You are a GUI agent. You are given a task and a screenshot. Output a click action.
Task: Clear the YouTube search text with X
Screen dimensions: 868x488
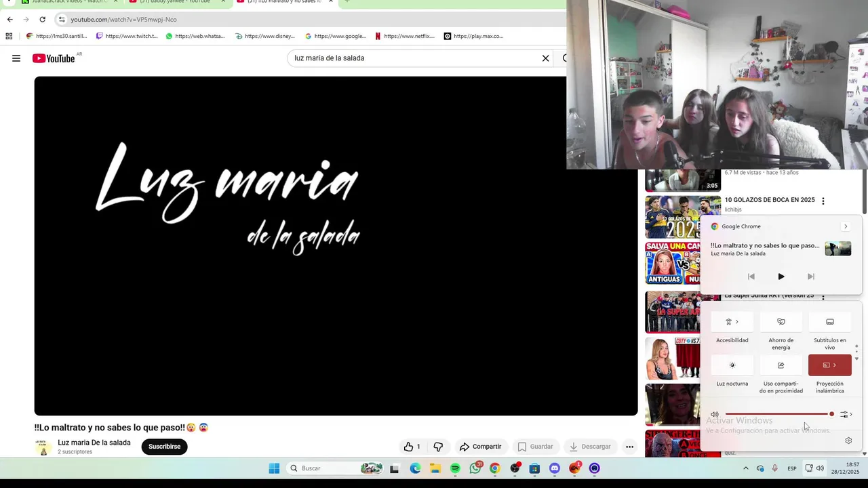(x=545, y=58)
